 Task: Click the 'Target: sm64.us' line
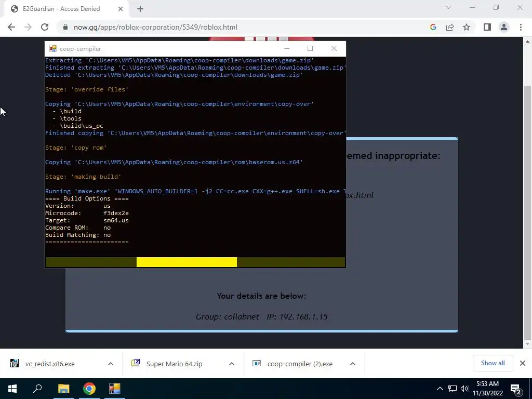[x=87, y=220]
